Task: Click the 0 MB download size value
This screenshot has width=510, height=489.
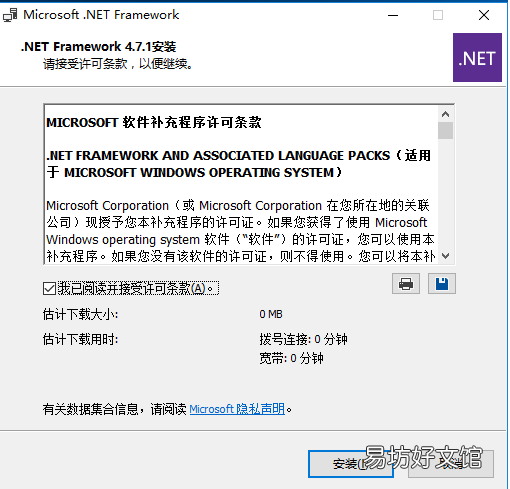Action: pyautogui.click(x=271, y=314)
